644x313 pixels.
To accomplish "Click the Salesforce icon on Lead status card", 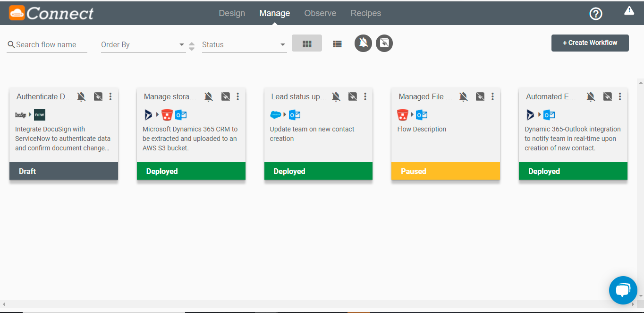I will [276, 114].
